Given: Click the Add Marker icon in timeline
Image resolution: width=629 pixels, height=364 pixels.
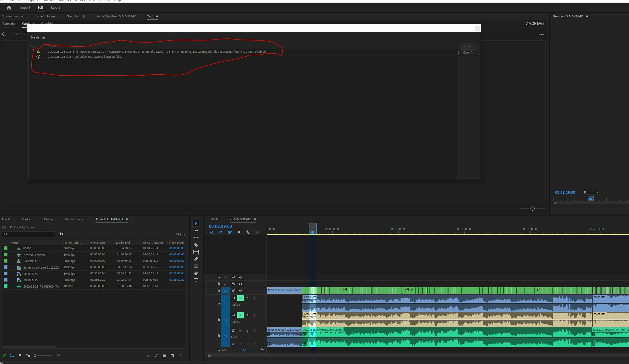Looking at the screenshot, I should (239, 232).
